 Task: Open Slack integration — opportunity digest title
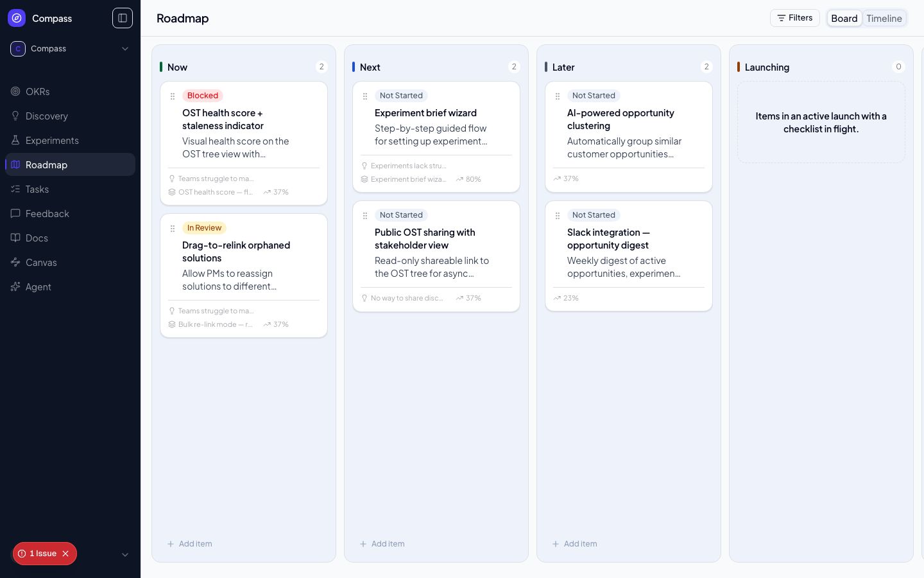(608, 239)
